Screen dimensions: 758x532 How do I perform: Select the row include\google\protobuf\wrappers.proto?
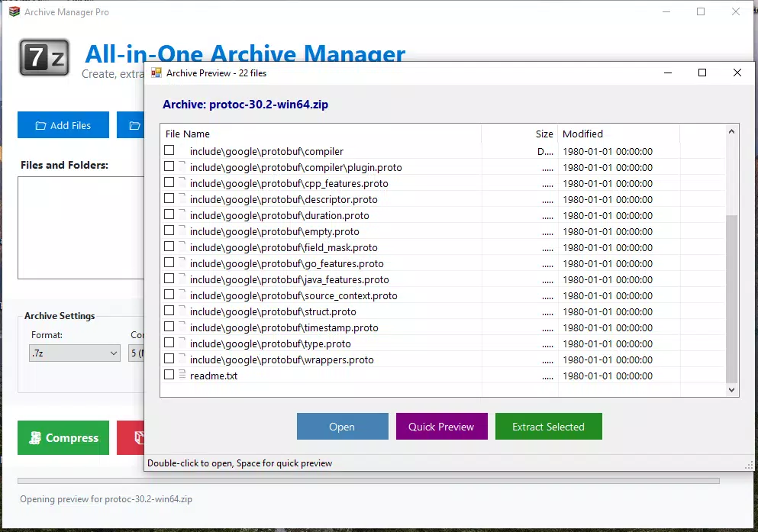pyautogui.click(x=442, y=360)
